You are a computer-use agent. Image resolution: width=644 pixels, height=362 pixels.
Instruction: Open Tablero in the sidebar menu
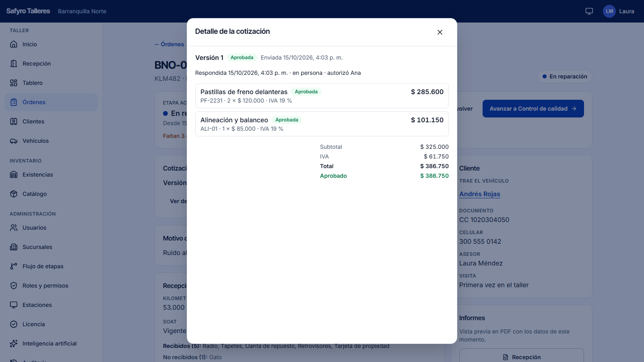[51, 83]
